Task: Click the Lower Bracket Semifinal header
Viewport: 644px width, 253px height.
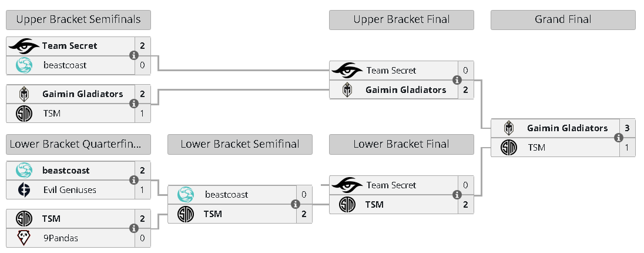Action: (240, 145)
